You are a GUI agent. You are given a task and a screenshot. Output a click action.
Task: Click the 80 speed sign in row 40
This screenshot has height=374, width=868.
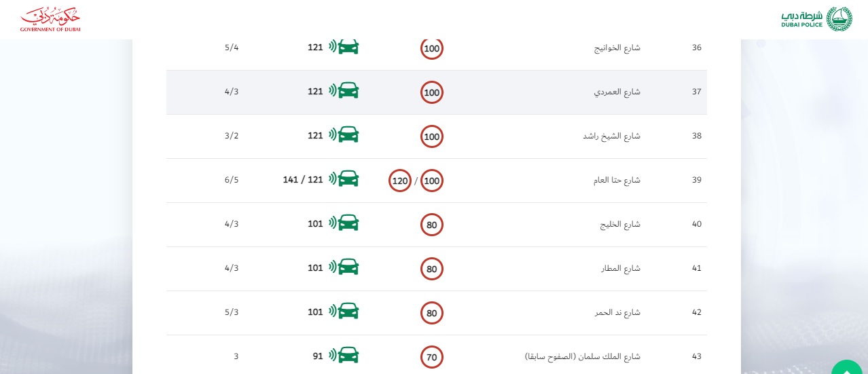432,225
